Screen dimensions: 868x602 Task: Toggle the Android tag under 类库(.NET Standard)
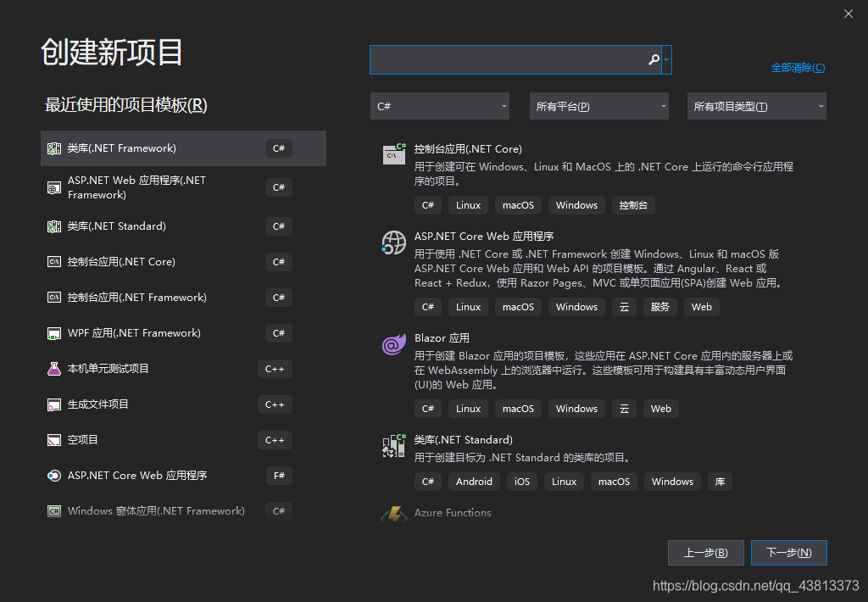point(474,481)
